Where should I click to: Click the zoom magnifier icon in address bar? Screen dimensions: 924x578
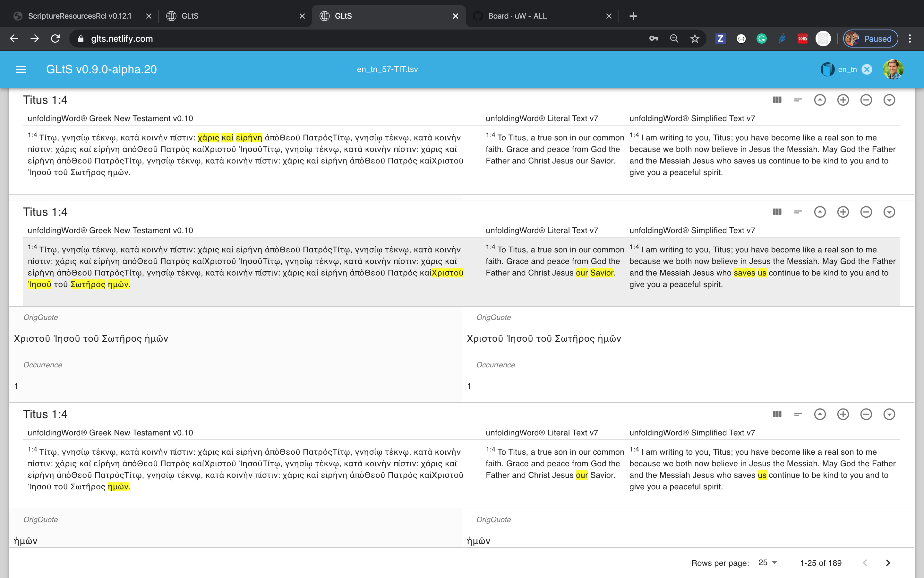pos(674,39)
